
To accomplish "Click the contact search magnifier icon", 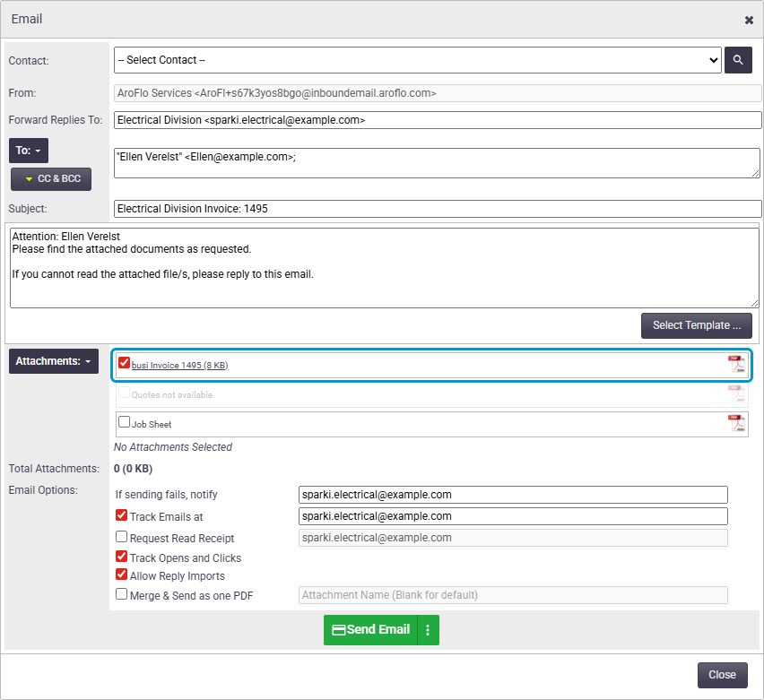I will click(738, 60).
